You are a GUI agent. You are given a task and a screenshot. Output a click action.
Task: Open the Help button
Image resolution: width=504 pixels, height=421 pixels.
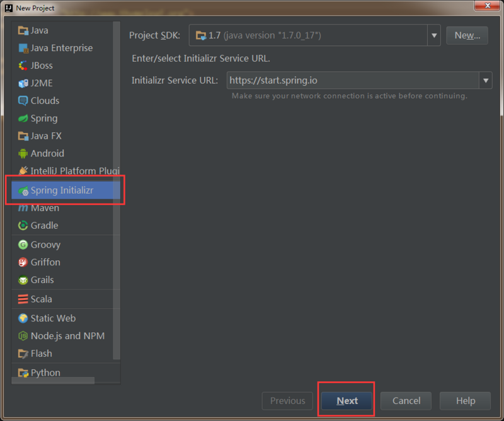tap(466, 401)
